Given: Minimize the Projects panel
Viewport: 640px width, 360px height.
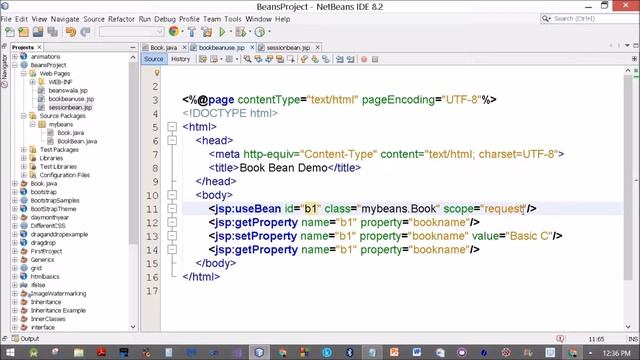Looking at the screenshot, I should point(133,47).
